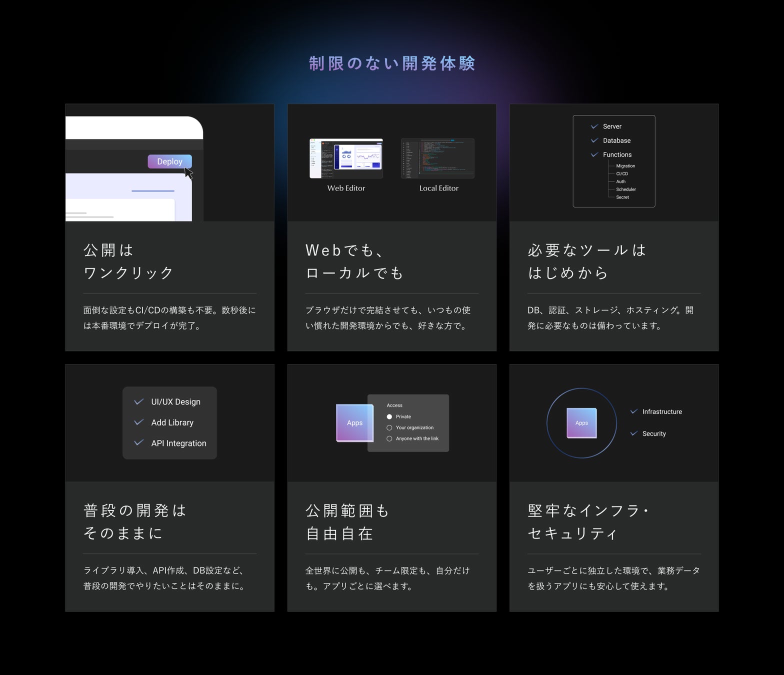Click the Apps tile beside Access panel
784x675 pixels.
coord(354,423)
